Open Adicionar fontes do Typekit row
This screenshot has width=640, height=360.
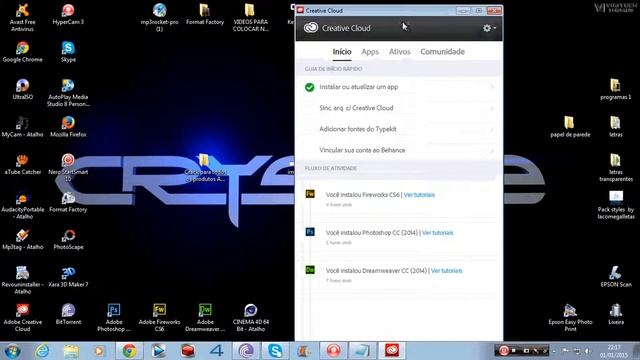pyautogui.click(x=399, y=129)
